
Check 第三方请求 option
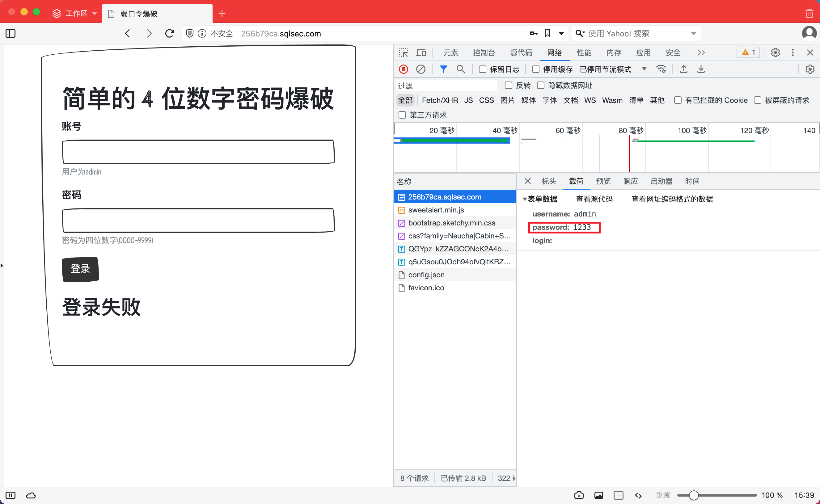point(402,115)
